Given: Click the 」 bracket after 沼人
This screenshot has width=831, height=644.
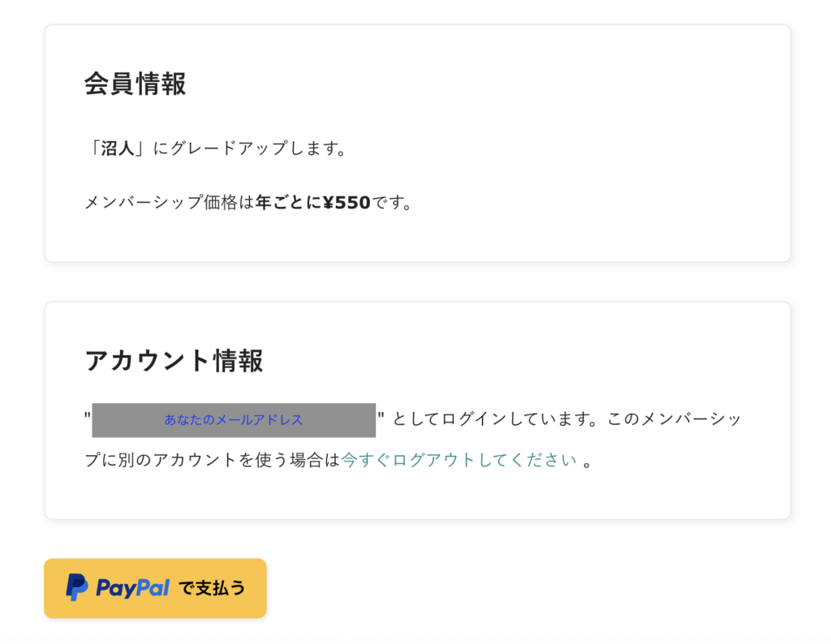Looking at the screenshot, I should (140, 149).
